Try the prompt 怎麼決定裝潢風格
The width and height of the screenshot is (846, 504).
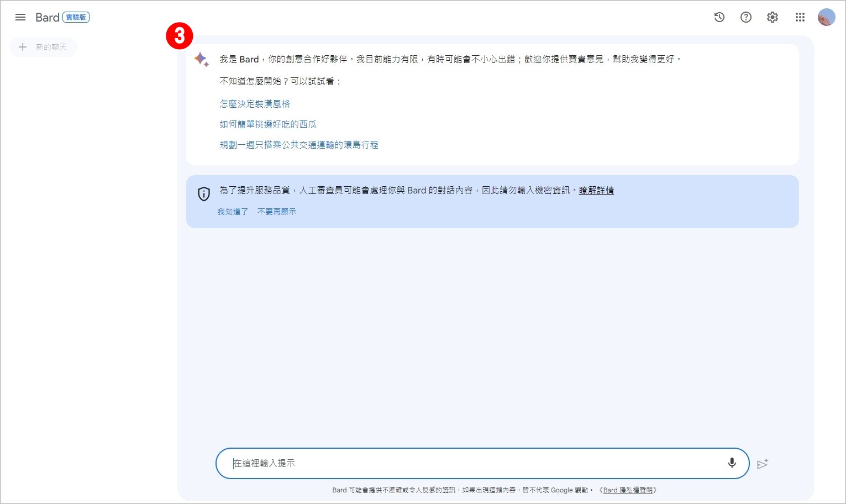(x=255, y=104)
